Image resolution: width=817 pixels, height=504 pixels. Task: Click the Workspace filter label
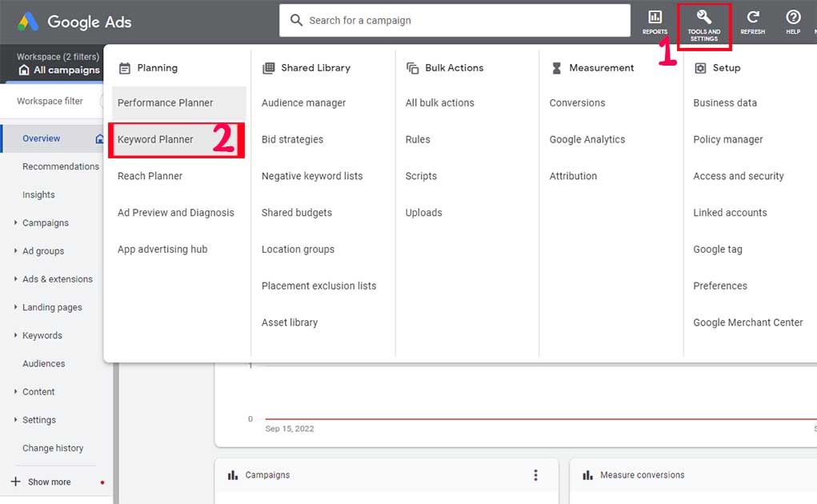pos(50,101)
